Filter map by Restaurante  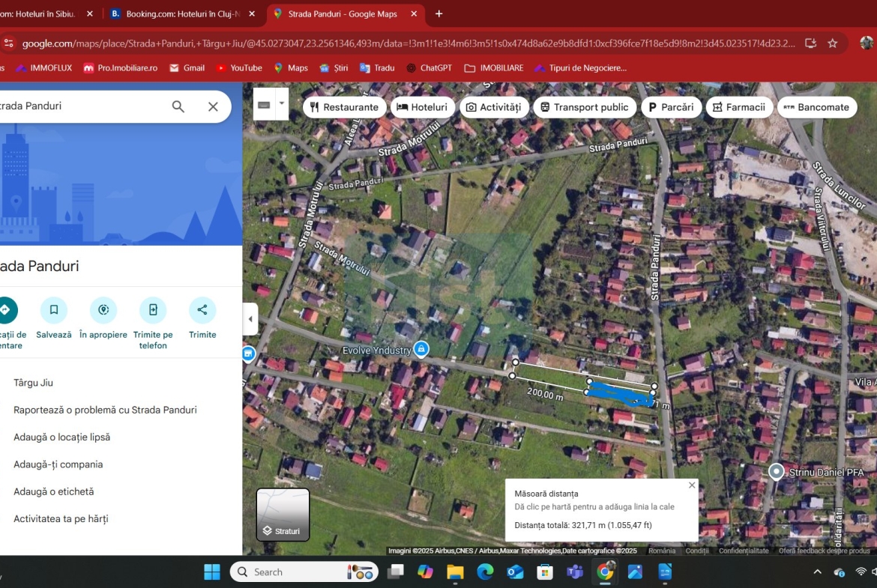[344, 107]
